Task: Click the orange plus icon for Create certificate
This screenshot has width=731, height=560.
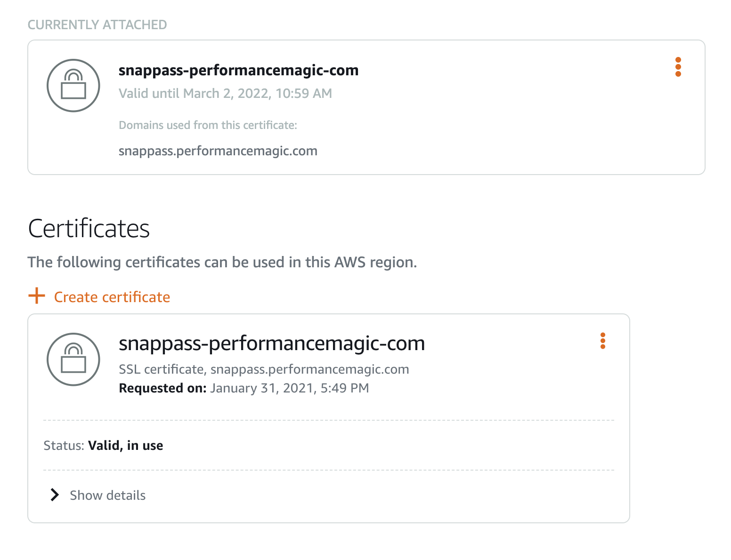Action: [37, 296]
